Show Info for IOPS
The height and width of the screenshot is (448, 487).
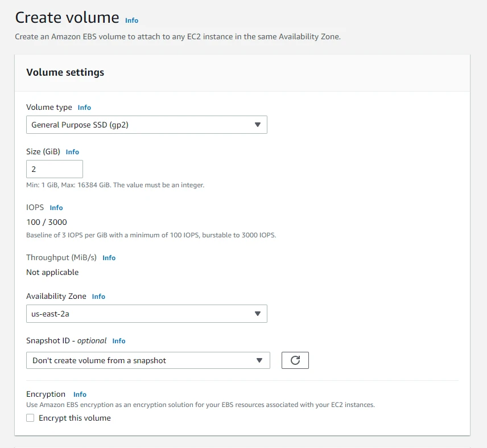click(x=56, y=208)
